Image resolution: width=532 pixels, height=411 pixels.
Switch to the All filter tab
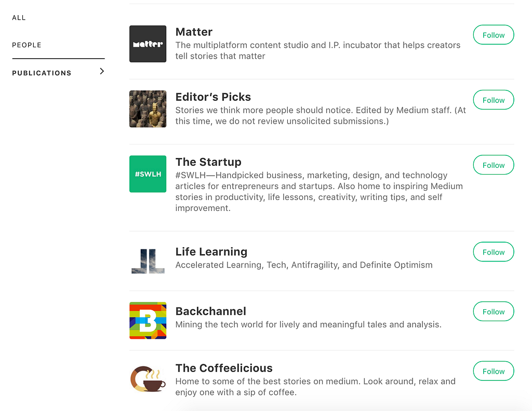point(19,18)
